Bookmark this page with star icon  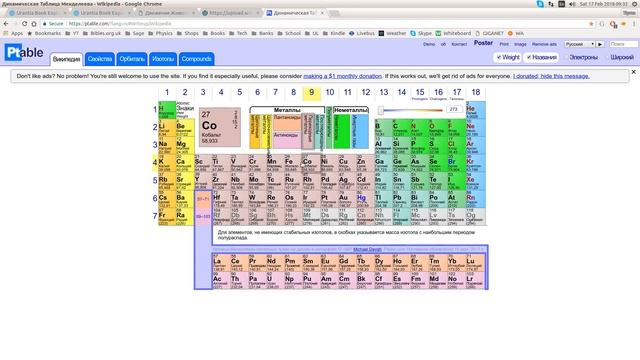(591, 24)
